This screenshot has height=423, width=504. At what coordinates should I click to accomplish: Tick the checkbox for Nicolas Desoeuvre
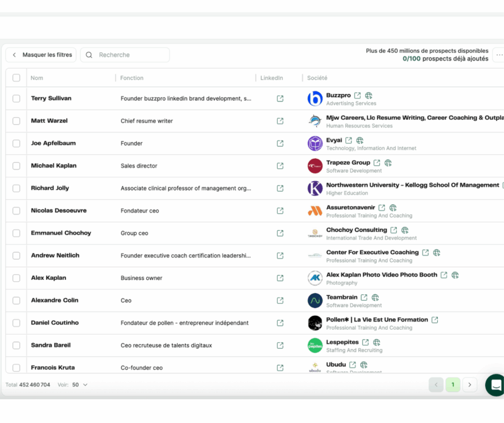click(x=16, y=211)
